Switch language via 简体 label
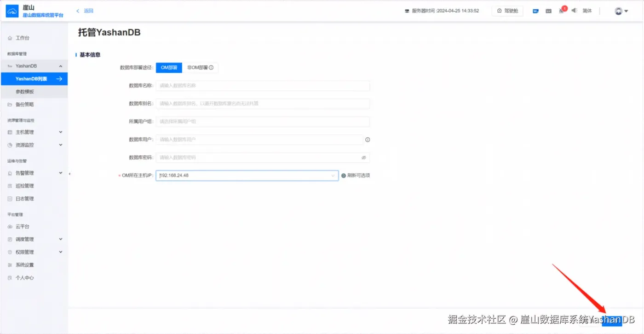The height and width of the screenshot is (334, 644). tap(587, 11)
